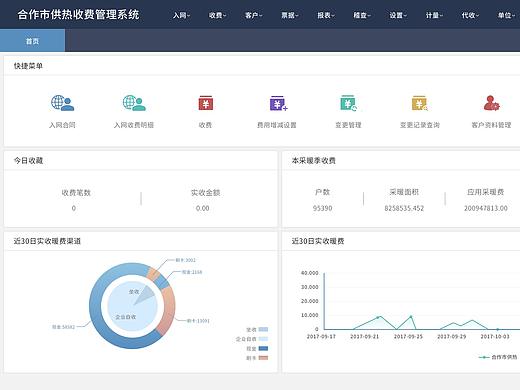The image size is (520, 390).
Task: Click the 应用采暖费 value 200947813.00
Action: tap(486, 208)
